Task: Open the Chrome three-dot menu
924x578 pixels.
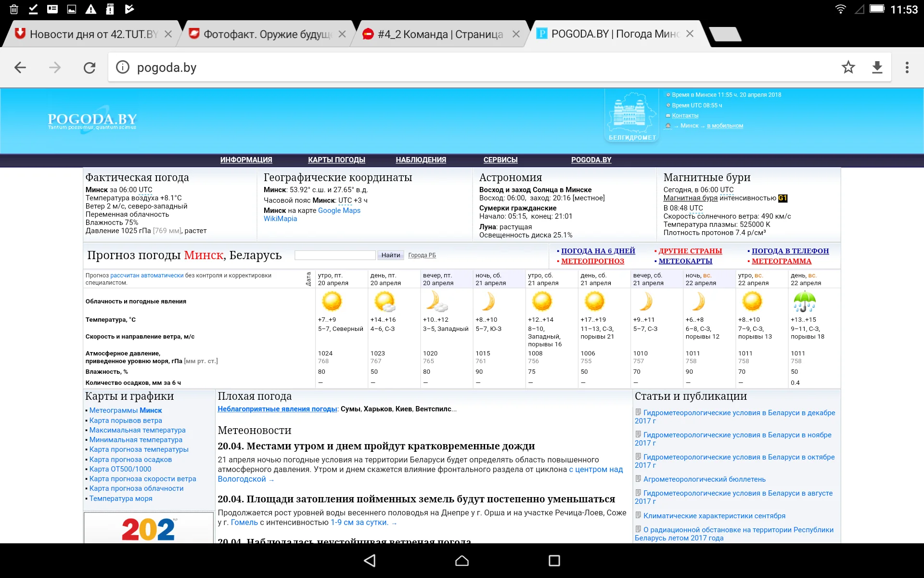Action: (907, 67)
